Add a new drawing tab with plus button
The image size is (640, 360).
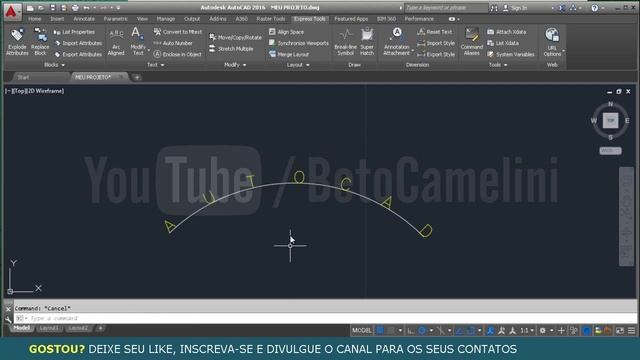[137, 77]
